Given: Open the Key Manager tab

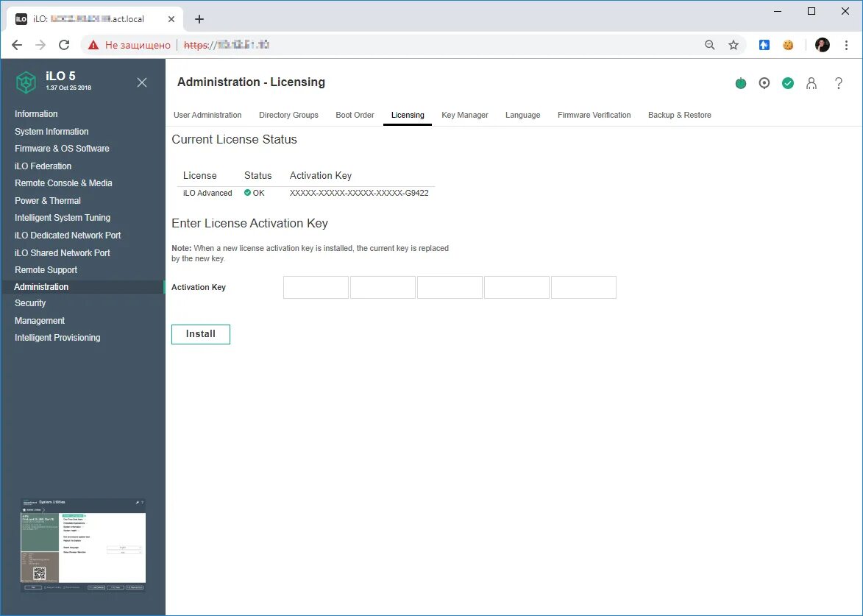Looking at the screenshot, I should pyautogui.click(x=464, y=115).
